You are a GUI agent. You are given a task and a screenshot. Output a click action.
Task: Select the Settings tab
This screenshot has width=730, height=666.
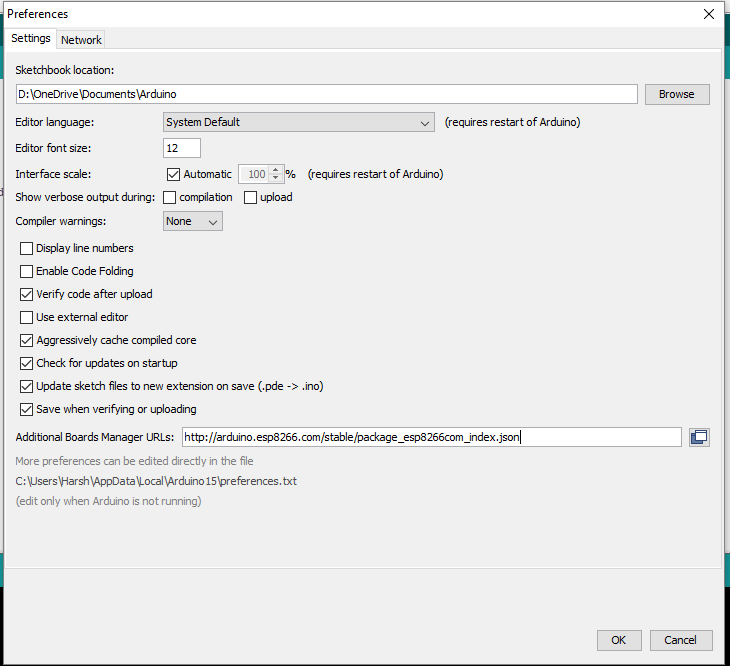pyautogui.click(x=30, y=39)
